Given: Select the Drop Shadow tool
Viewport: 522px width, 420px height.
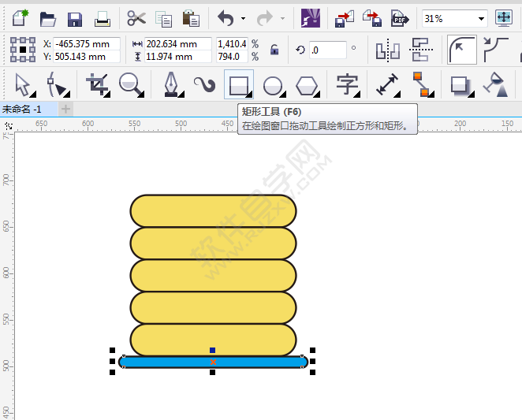Looking at the screenshot, I should pyautogui.click(x=460, y=84).
